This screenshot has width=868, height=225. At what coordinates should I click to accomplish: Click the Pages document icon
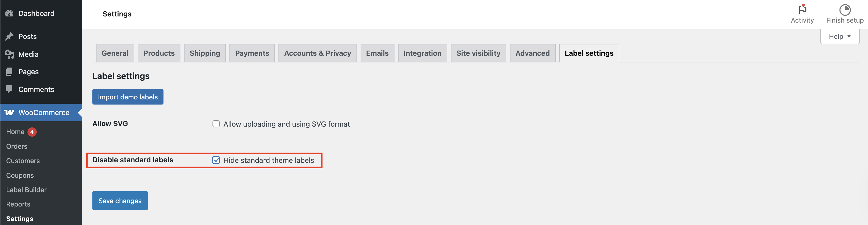pos(9,71)
